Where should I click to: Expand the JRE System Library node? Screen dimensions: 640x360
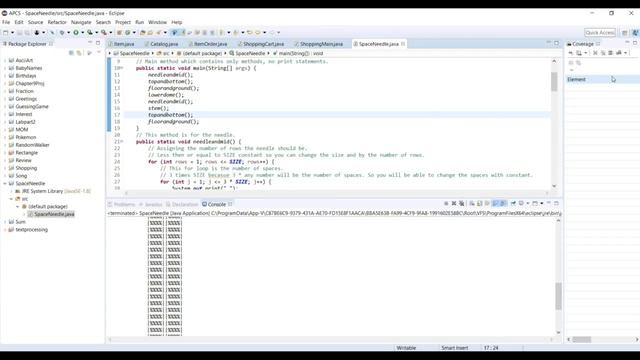point(11,191)
